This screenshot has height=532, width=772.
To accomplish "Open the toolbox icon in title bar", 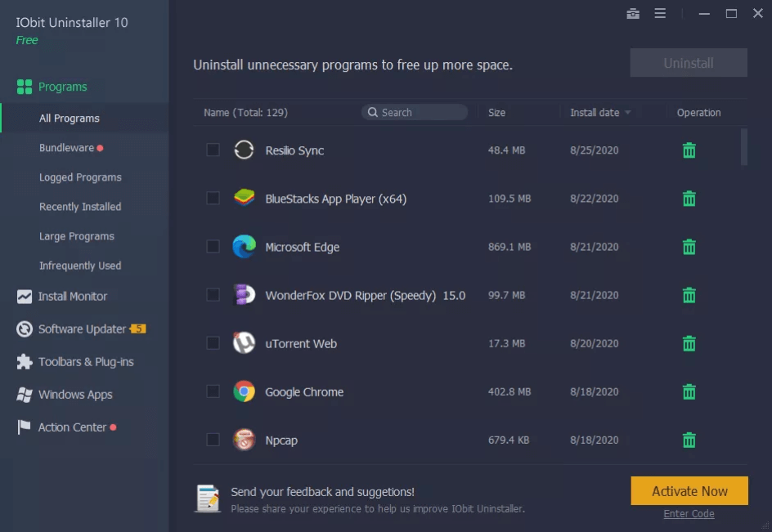I will click(x=633, y=14).
